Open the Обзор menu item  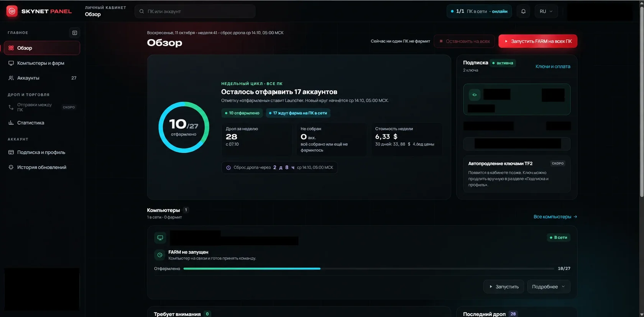42,48
